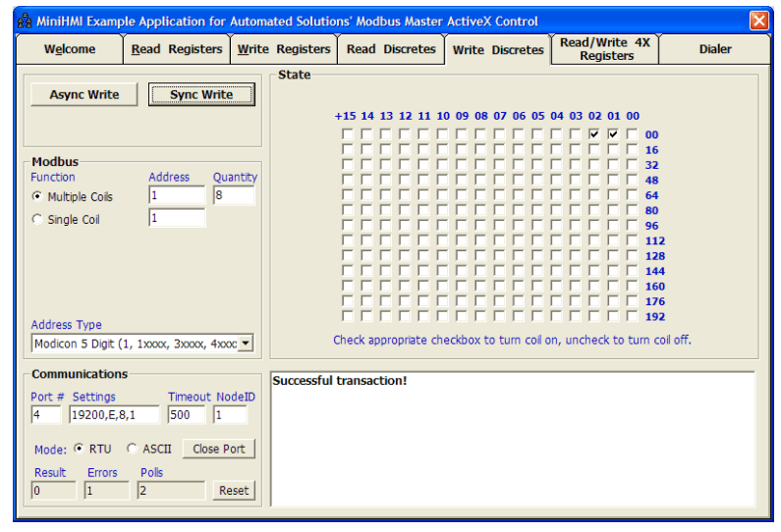
Task: Click the Timeout field
Action: pos(187,414)
